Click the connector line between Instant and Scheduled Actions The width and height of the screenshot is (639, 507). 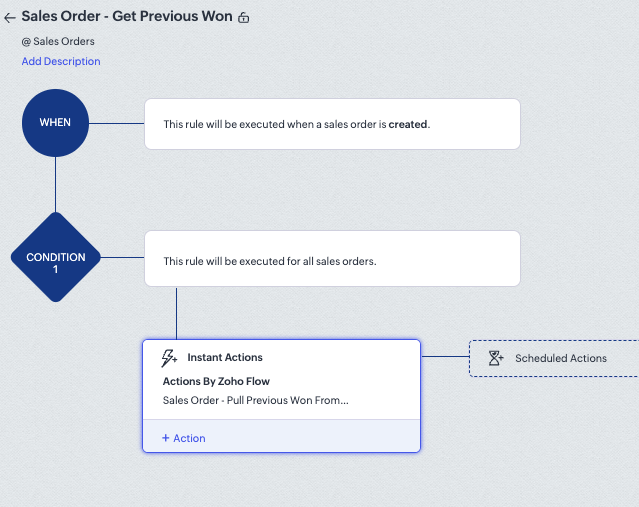(x=445, y=355)
